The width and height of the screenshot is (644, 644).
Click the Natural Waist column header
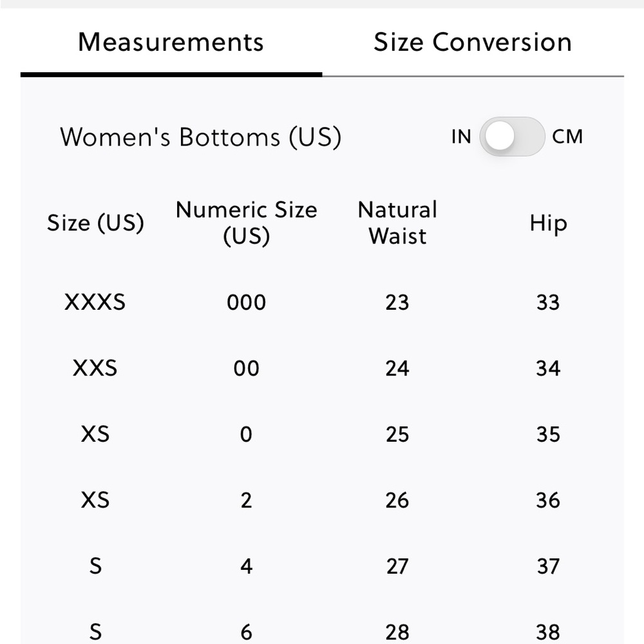pyautogui.click(x=397, y=223)
